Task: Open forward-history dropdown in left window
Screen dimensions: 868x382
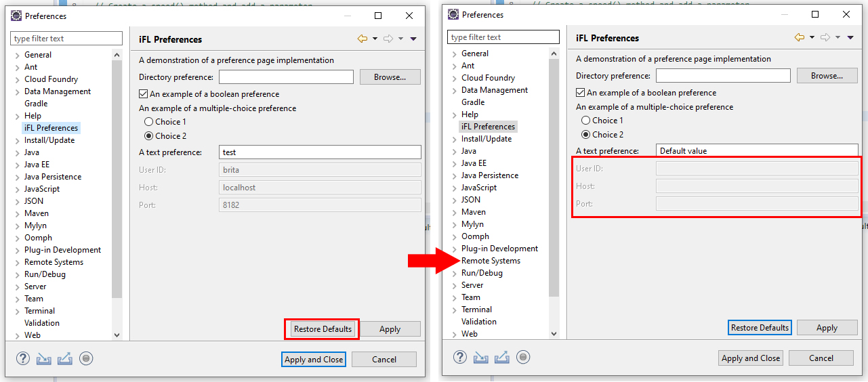Action: (400, 39)
